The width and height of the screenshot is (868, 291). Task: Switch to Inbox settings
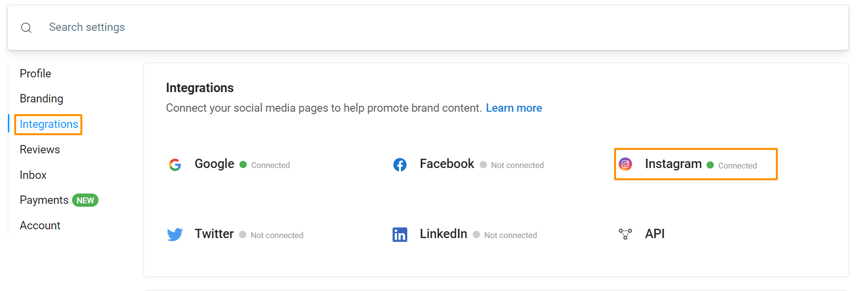click(33, 175)
